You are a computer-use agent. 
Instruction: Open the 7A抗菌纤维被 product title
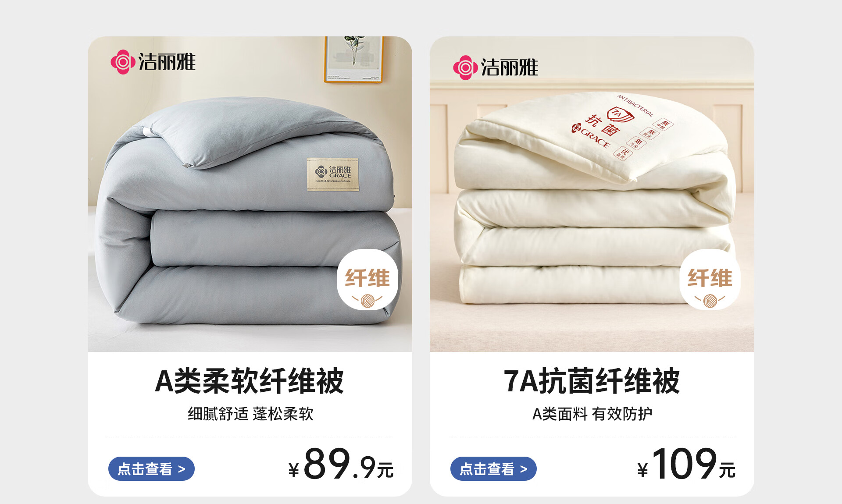point(592,381)
